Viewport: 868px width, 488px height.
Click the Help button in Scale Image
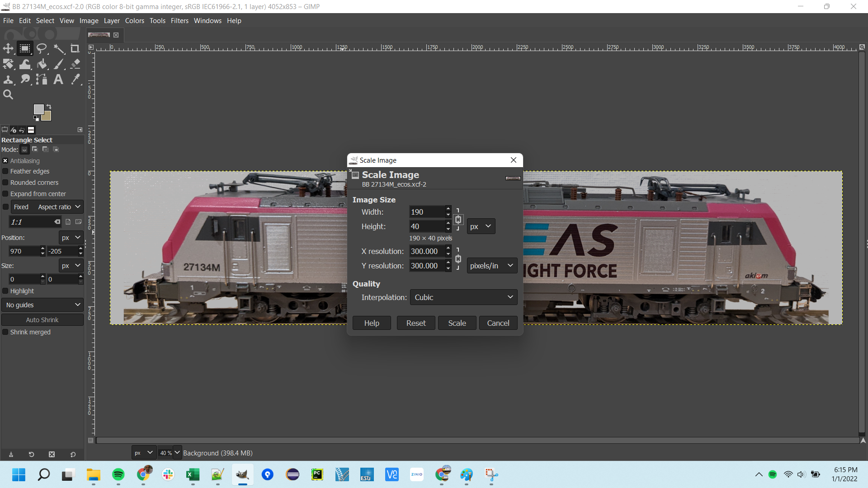[372, 323]
